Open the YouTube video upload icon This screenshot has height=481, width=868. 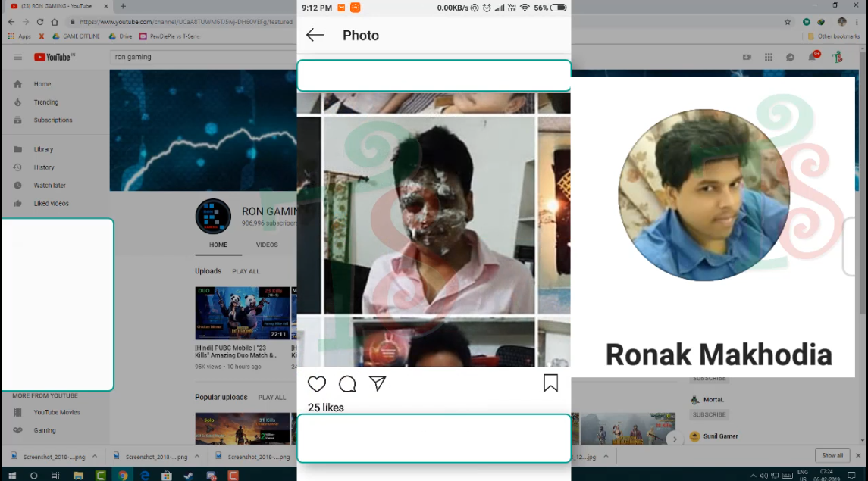coord(746,57)
